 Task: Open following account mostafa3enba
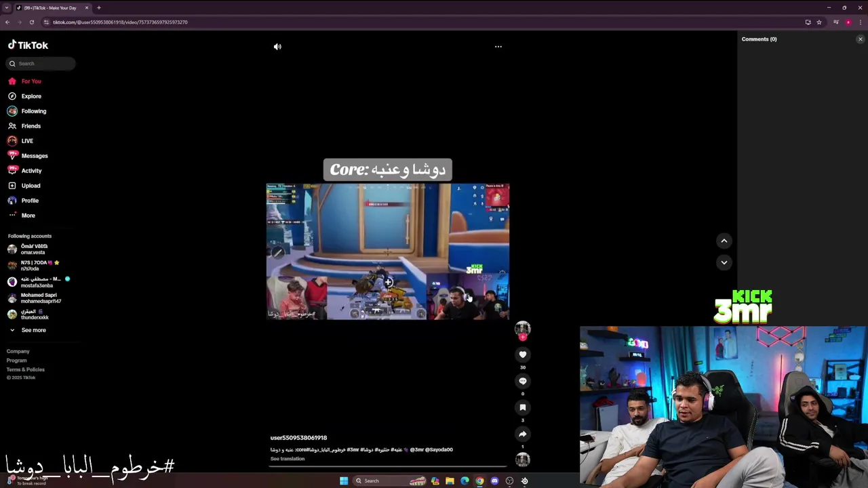[x=37, y=282]
